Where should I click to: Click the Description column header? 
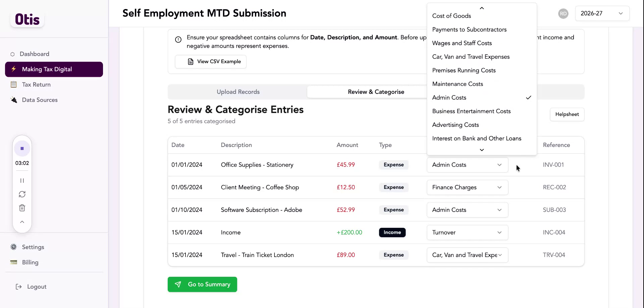236,145
